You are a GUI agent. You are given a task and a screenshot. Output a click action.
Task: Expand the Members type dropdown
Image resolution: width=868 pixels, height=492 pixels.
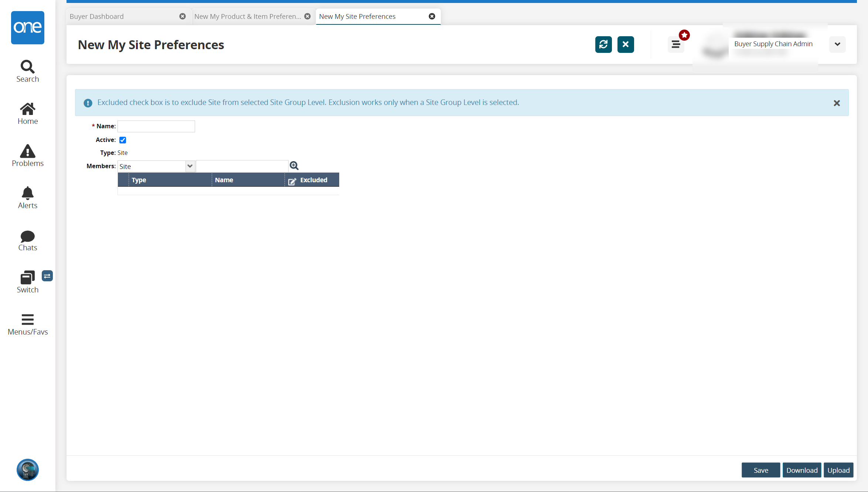click(190, 166)
